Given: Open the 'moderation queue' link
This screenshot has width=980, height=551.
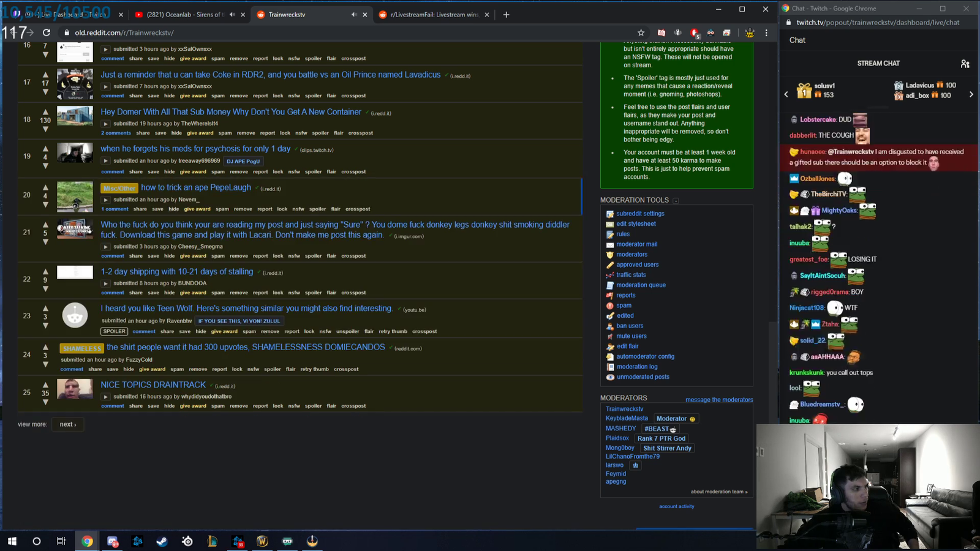Looking at the screenshot, I should (641, 285).
